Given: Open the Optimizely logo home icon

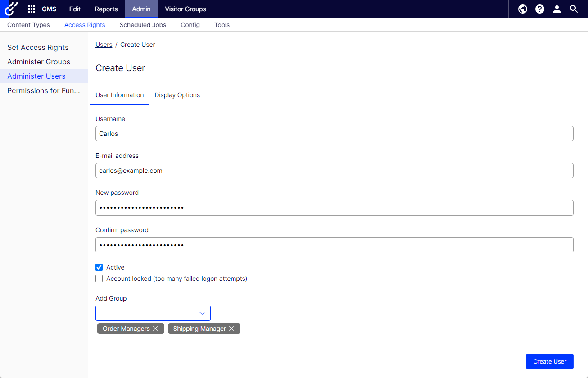Looking at the screenshot, I should (x=11, y=9).
